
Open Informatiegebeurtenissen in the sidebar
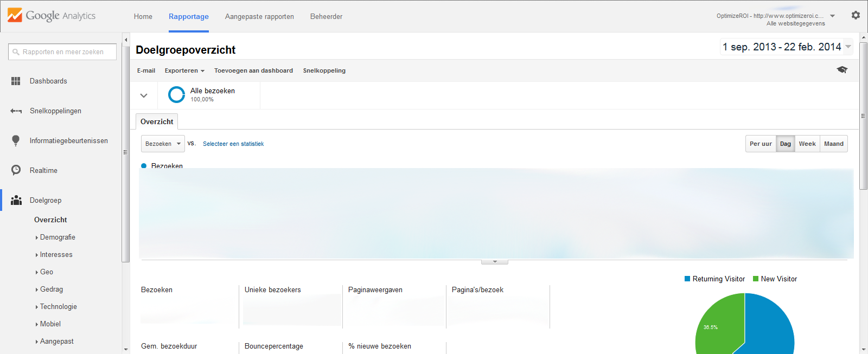tap(68, 140)
